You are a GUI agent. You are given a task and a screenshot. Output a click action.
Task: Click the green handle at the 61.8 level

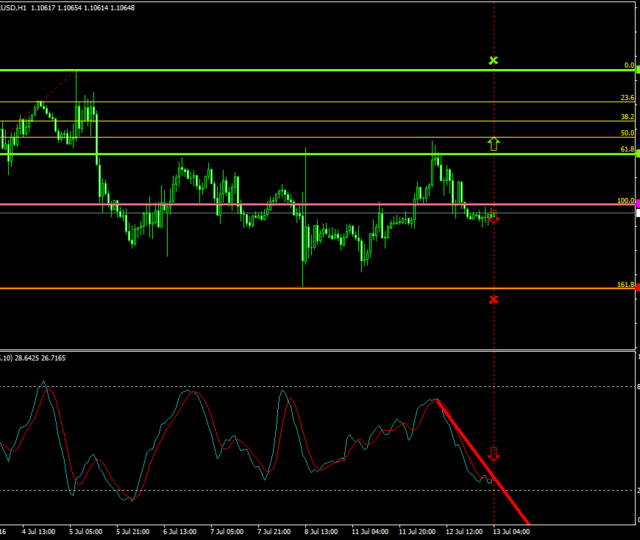coord(636,154)
